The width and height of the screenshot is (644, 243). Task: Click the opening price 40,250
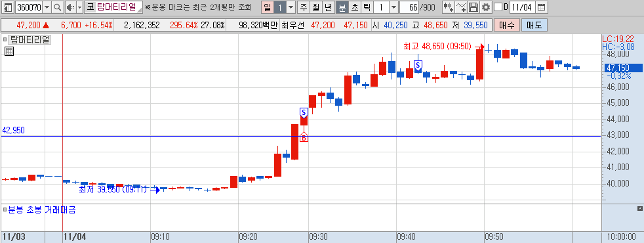pos(395,25)
